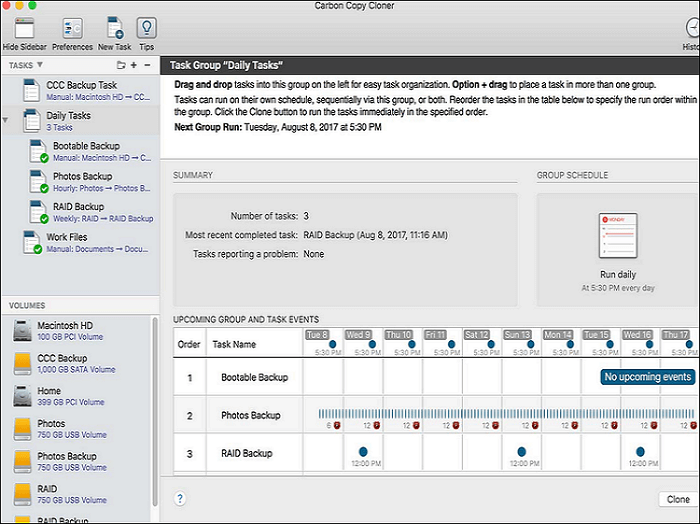This screenshot has width=700, height=524.
Task: Click the 399 GB PCI Volume text
Action: [71, 402]
